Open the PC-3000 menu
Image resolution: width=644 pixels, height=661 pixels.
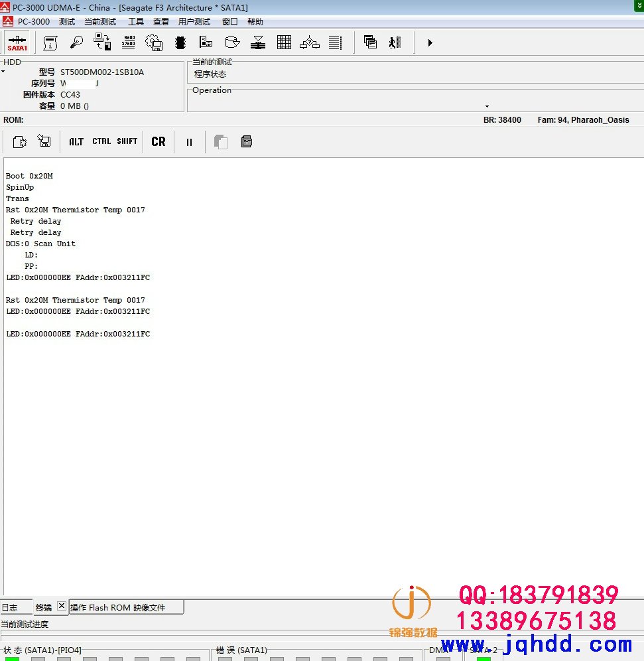[34, 21]
